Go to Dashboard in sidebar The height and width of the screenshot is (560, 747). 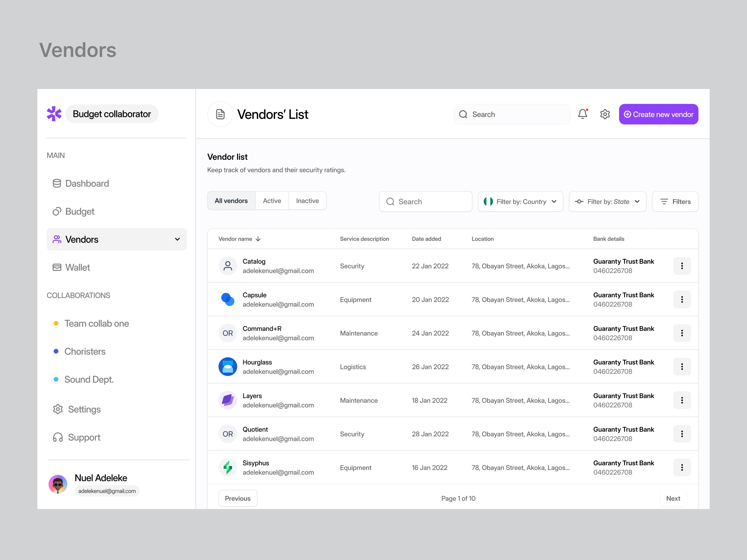pos(87,183)
